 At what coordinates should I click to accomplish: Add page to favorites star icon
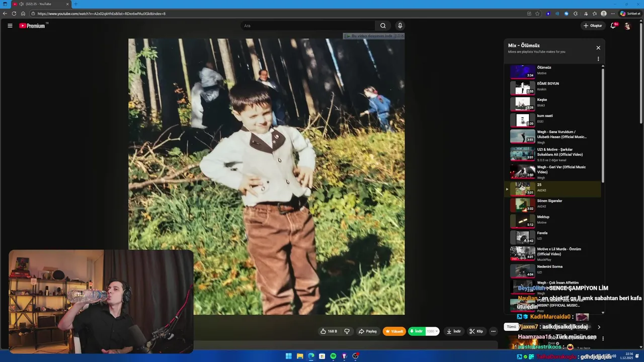tap(537, 14)
